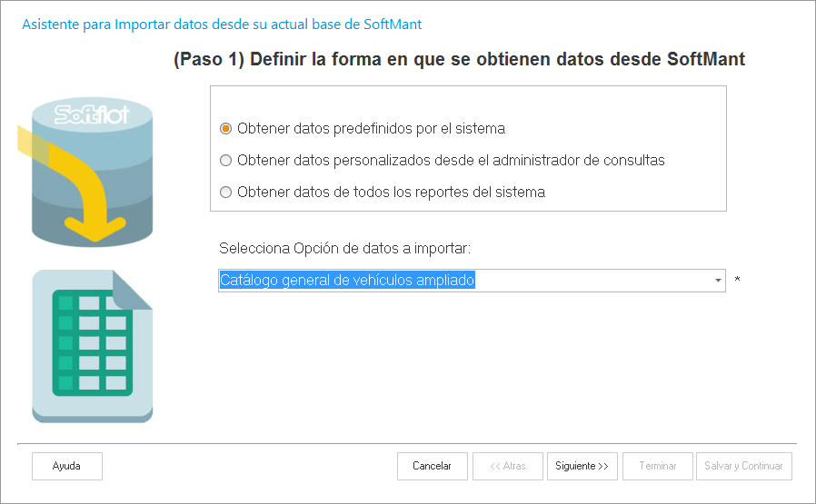Click the folded corner of the spreadsheet icon
Screen dimensions: 816x504
click(133, 291)
